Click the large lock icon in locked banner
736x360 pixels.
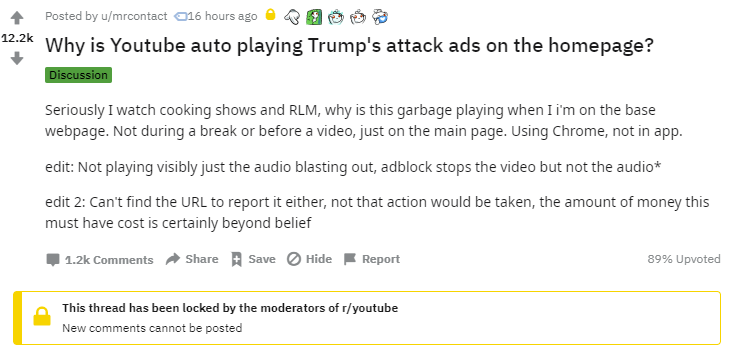(x=42, y=317)
